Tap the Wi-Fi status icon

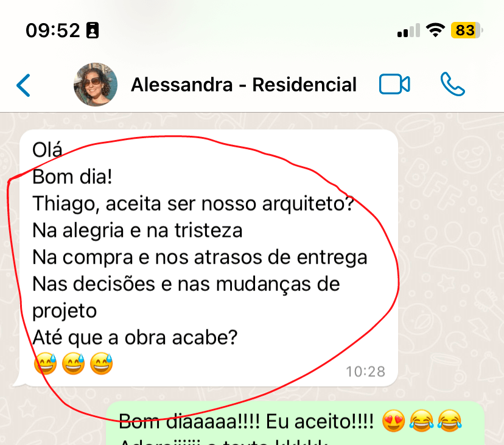[435, 30]
